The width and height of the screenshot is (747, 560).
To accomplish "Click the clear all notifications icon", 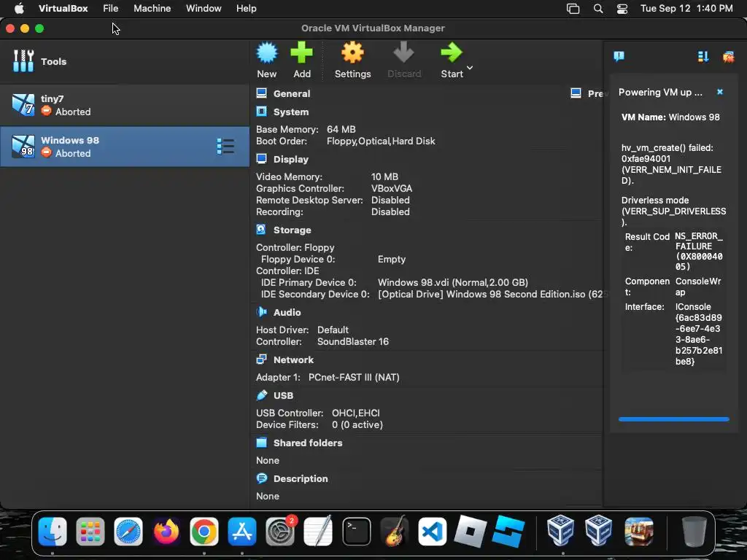I will coord(729,57).
